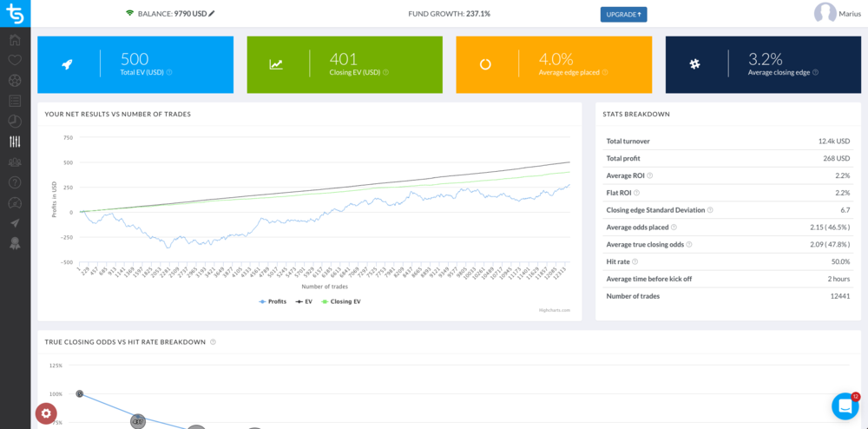Click the FUND GROWTH 237.1% text
868x429 pixels.
point(449,13)
